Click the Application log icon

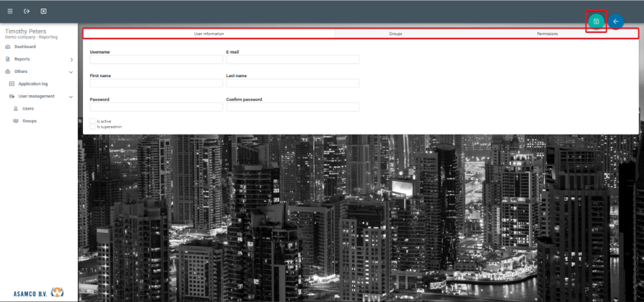(x=11, y=84)
